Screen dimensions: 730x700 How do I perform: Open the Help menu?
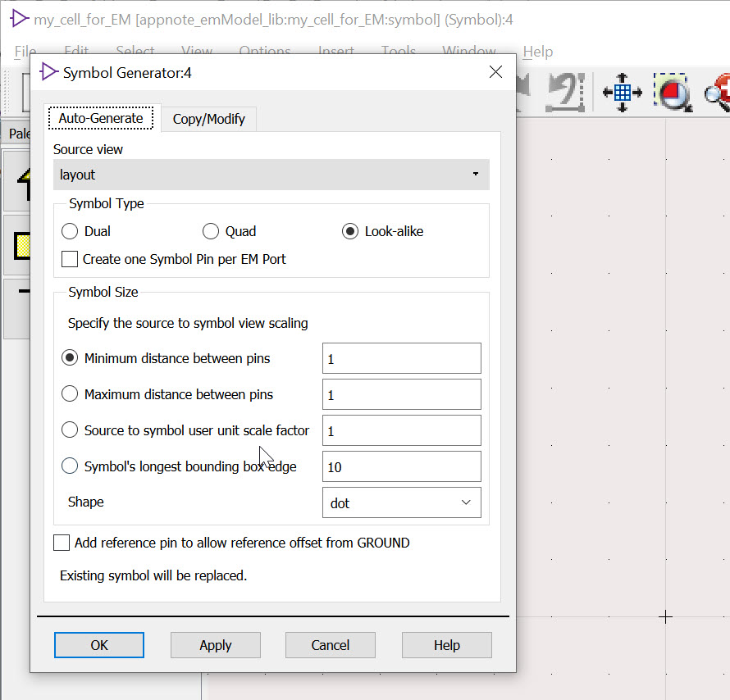click(x=537, y=52)
